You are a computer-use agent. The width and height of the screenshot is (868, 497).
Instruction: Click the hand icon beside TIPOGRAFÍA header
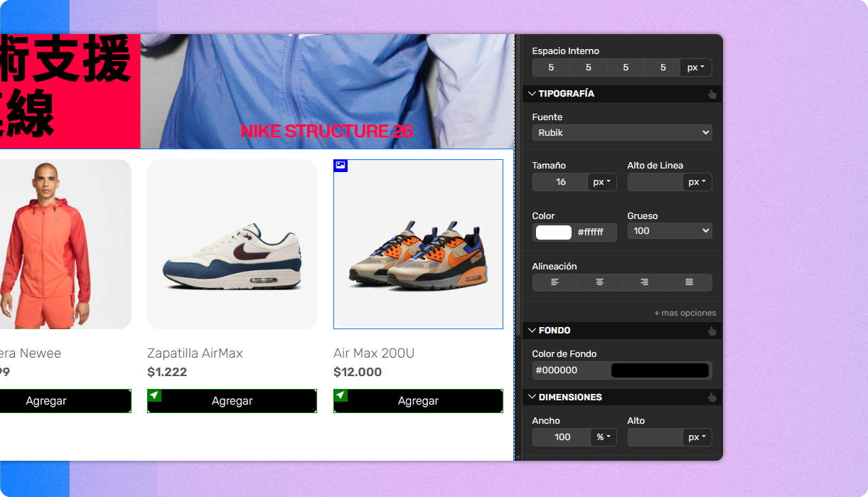point(712,93)
